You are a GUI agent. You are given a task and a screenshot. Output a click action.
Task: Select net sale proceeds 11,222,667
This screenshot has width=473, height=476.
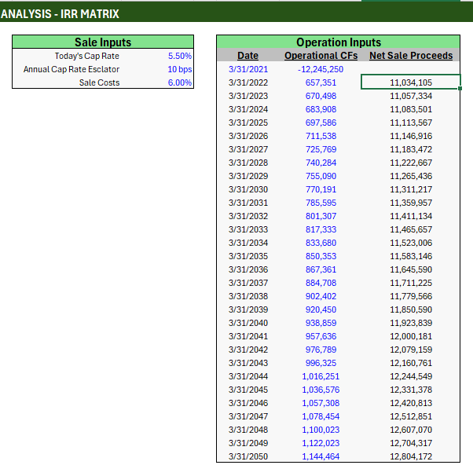tap(411, 163)
